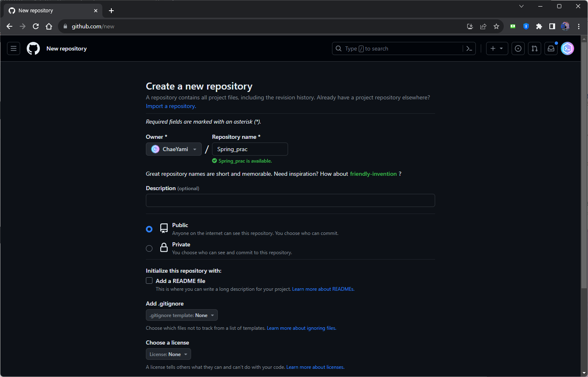Click the scrollbar down arrow

tap(584, 373)
